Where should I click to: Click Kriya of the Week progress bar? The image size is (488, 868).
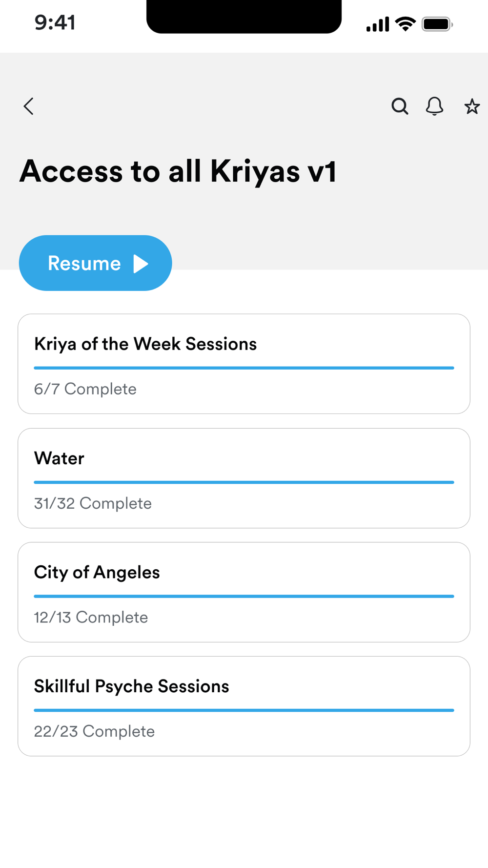[244, 368]
